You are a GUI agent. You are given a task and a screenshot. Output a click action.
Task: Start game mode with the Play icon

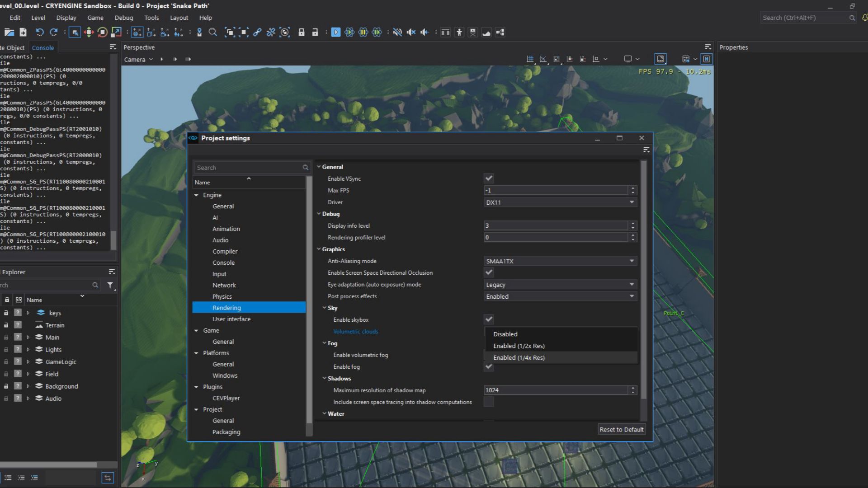coord(336,32)
